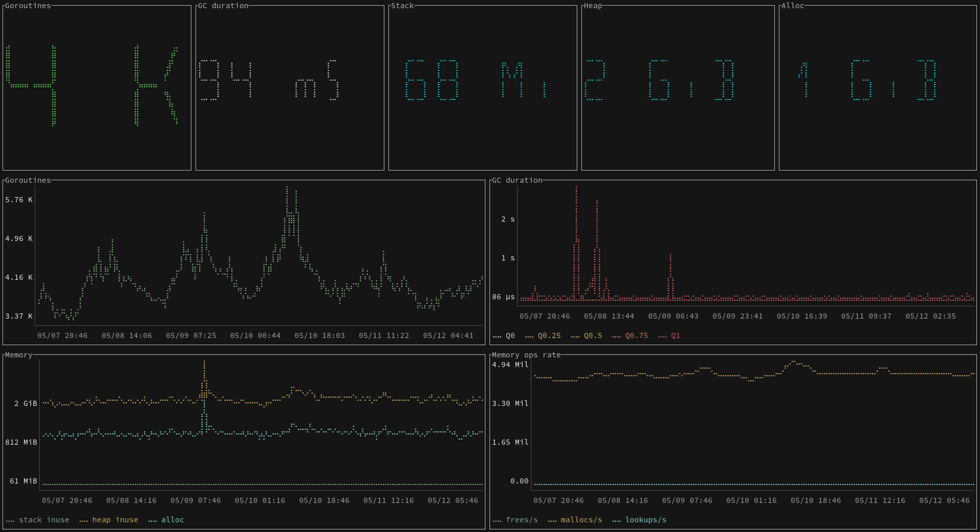Select the heap inuse legend entry
Viewport: 980px width, 532px height.
(x=109, y=520)
